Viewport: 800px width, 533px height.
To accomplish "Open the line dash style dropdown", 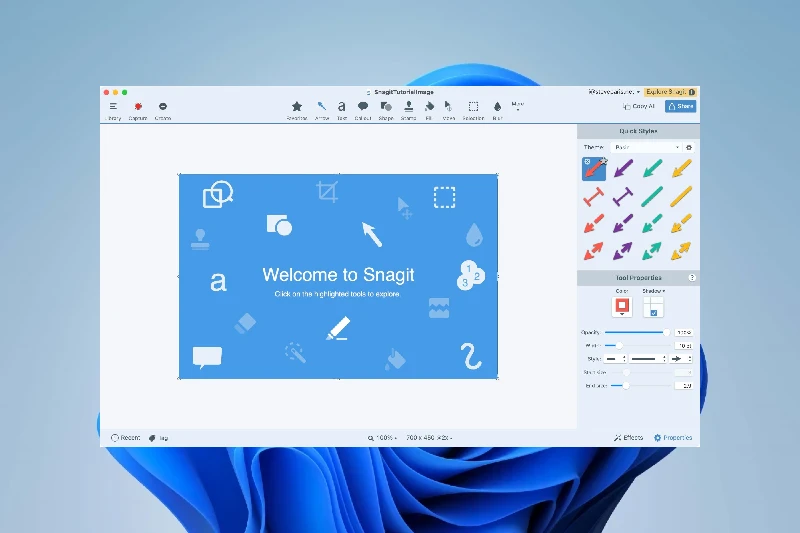I will point(648,359).
